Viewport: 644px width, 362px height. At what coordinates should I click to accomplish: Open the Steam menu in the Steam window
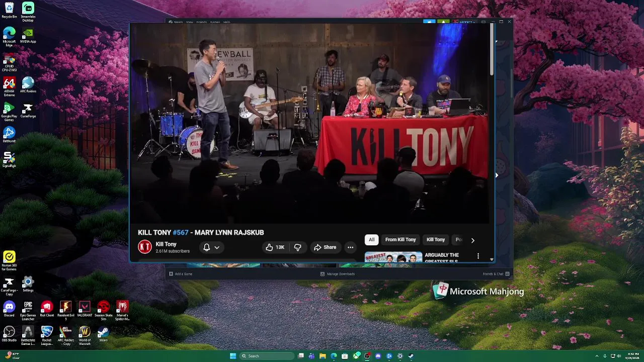(176, 22)
